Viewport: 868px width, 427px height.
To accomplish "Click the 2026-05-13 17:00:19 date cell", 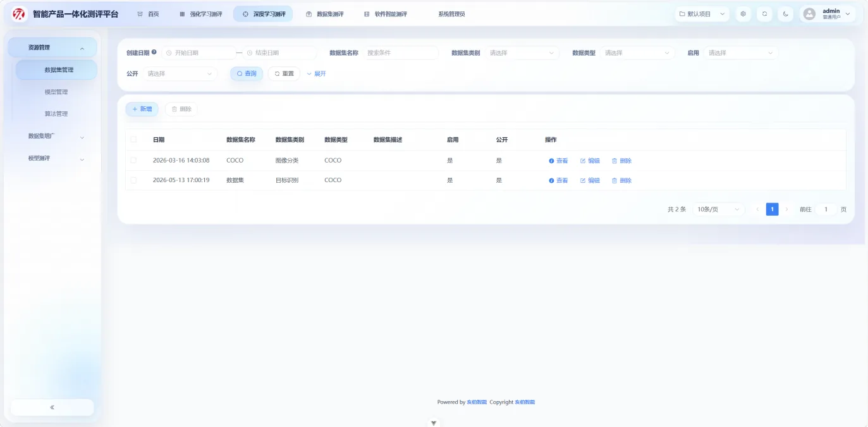I will 181,180.
